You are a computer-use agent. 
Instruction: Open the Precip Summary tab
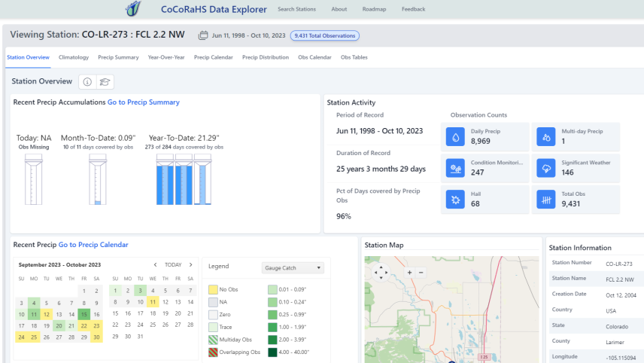click(118, 57)
